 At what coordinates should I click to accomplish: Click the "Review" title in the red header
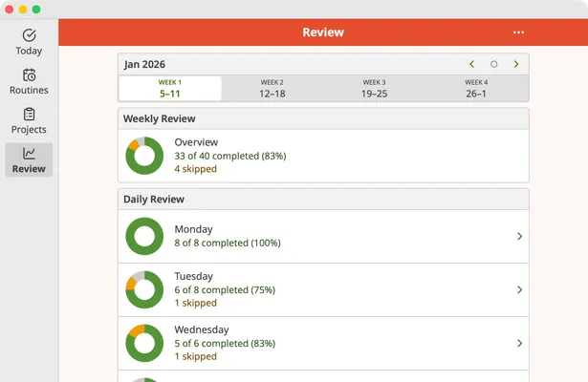pyautogui.click(x=323, y=32)
